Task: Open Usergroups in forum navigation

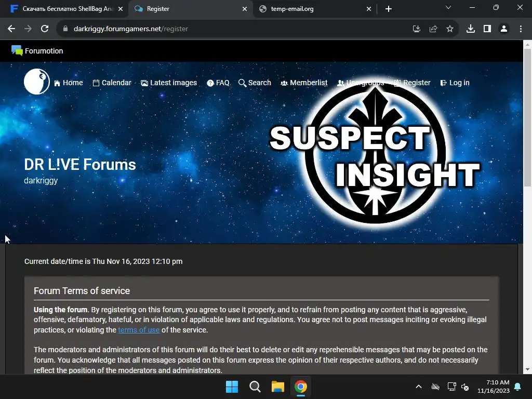Action: tap(361, 83)
